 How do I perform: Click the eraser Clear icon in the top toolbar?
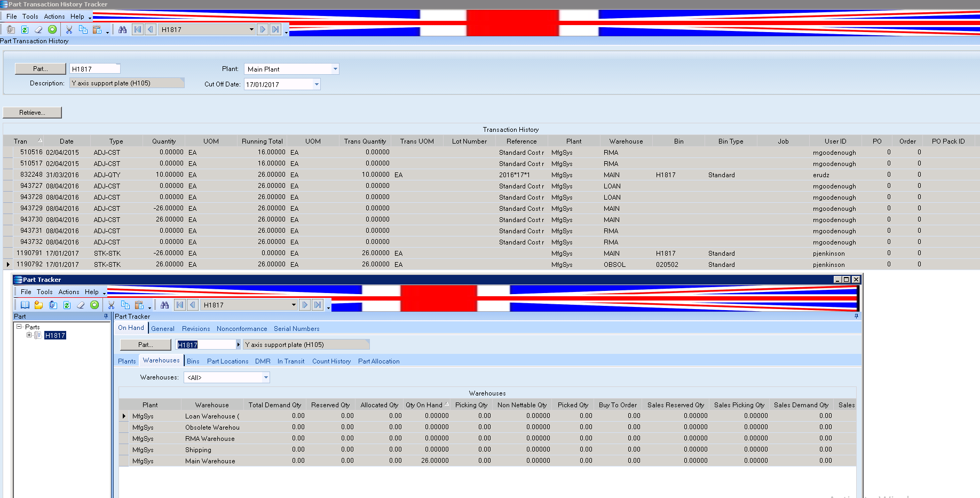(x=38, y=30)
